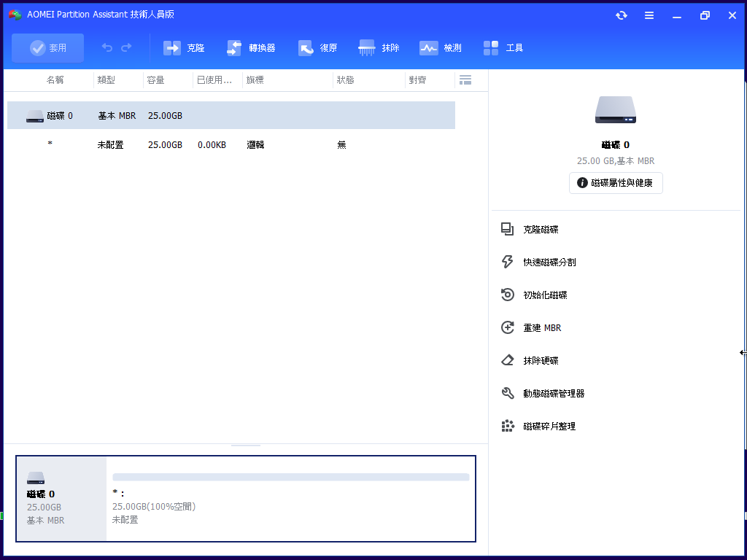Click the refresh icon in the title bar
The width and height of the screenshot is (747, 560).
[622, 15]
